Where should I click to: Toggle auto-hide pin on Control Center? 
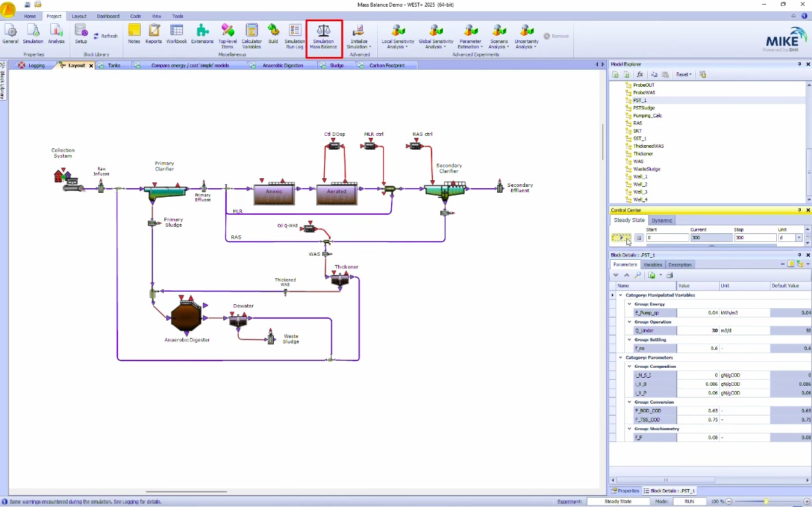point(799,210)
